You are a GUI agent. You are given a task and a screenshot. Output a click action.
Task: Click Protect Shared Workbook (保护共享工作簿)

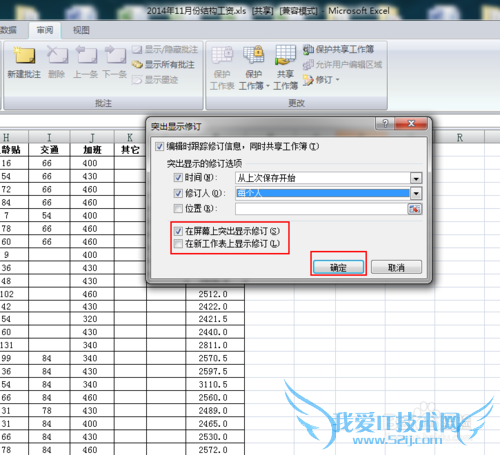pyautogui.click(x=338, y=50)
